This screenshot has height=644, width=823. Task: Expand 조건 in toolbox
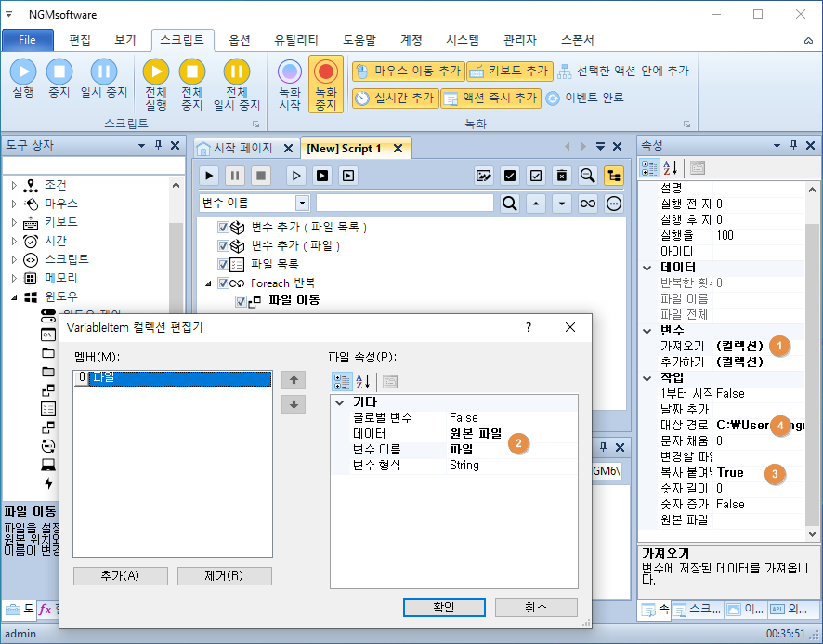pyautogui.click(x=14, y=185)
